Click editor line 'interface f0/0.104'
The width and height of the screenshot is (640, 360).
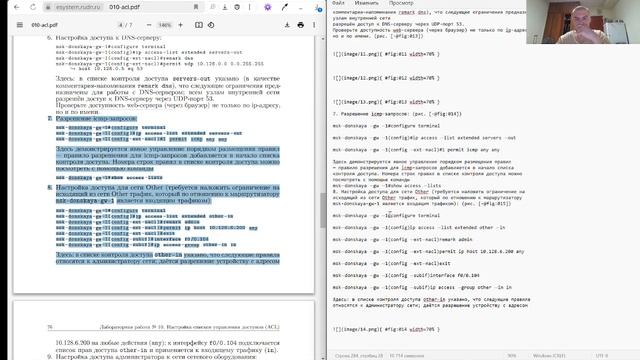[406, 276]
